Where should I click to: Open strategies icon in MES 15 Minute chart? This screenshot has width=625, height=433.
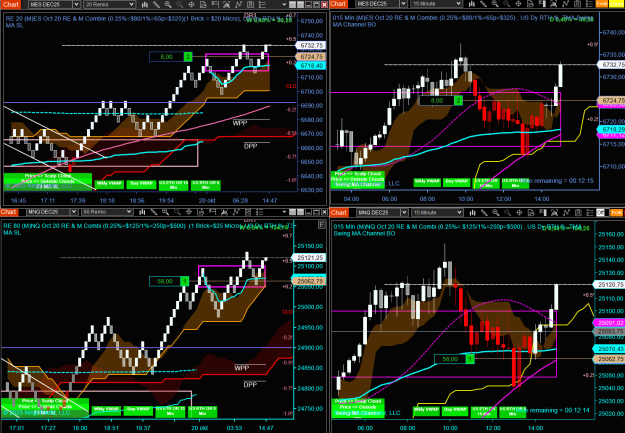pyautogui.click(x=577, y=4)
